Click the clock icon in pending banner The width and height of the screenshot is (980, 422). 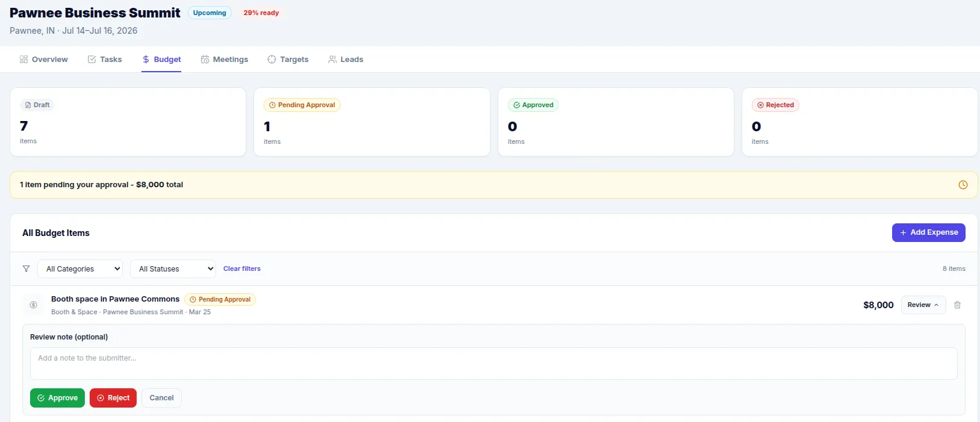[963, 185]
